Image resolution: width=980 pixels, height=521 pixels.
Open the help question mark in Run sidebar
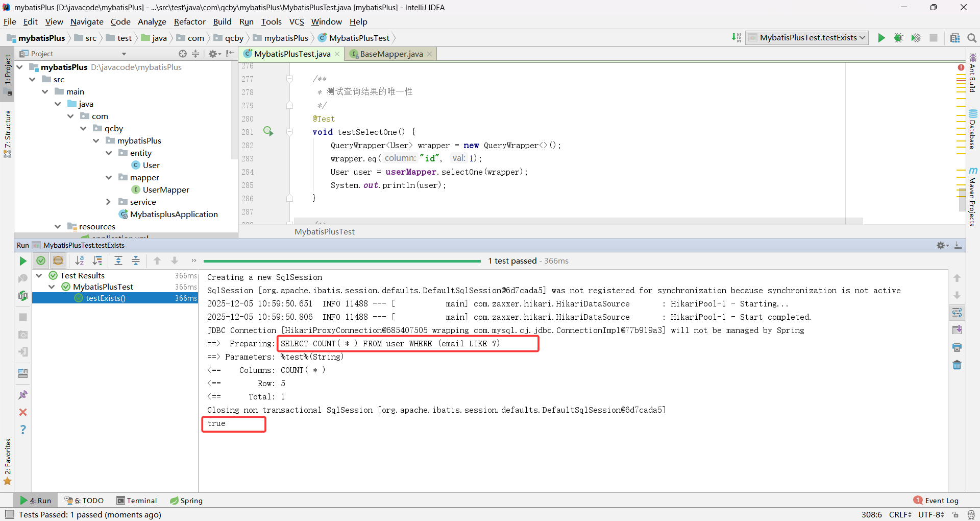pos(23,430)
